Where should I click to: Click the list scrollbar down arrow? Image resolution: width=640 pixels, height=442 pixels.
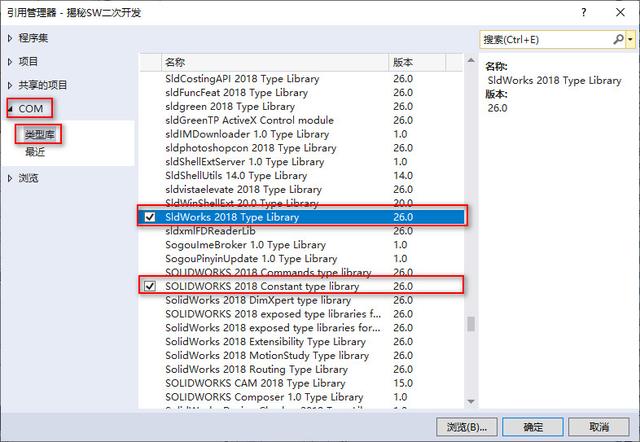(471, 402)
